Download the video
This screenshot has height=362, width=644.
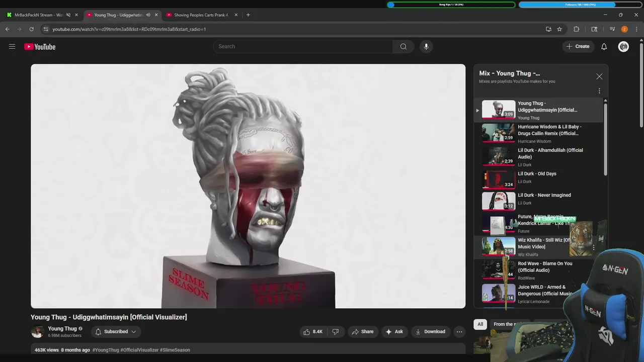[430, 332]
